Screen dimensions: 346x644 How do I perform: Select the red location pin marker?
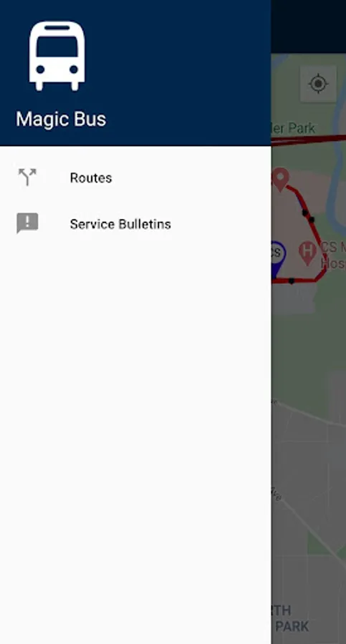280,180
